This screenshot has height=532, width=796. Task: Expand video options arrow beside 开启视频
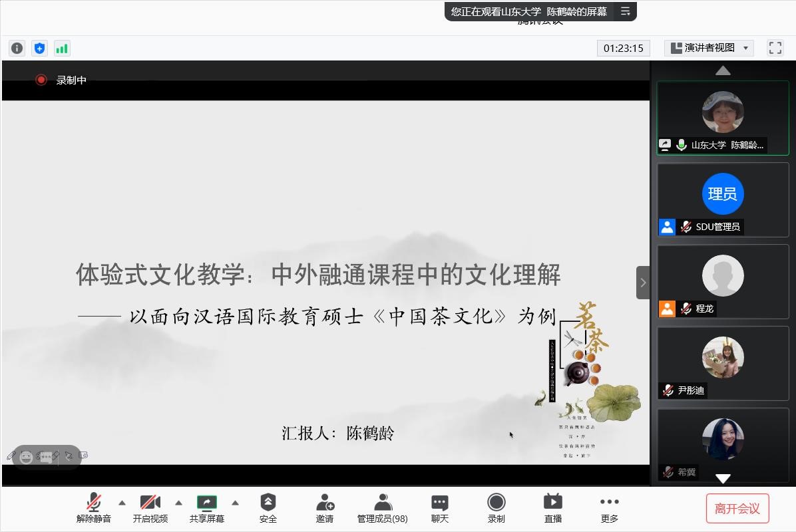(x=178, y=503)
